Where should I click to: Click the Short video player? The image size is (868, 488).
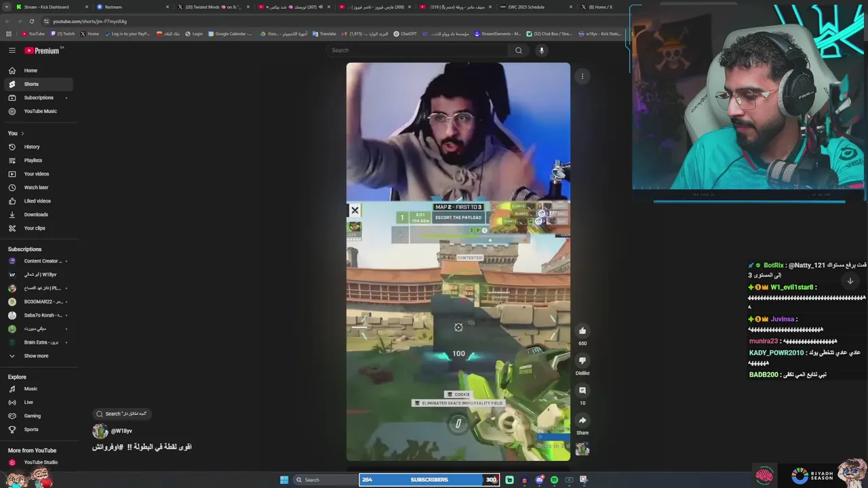pos(458,262)
